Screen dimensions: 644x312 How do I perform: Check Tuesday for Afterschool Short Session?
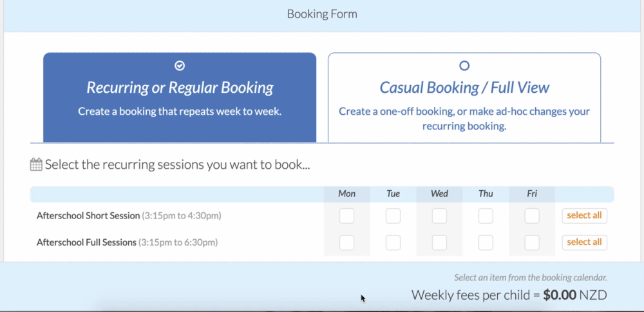(393, 216)
